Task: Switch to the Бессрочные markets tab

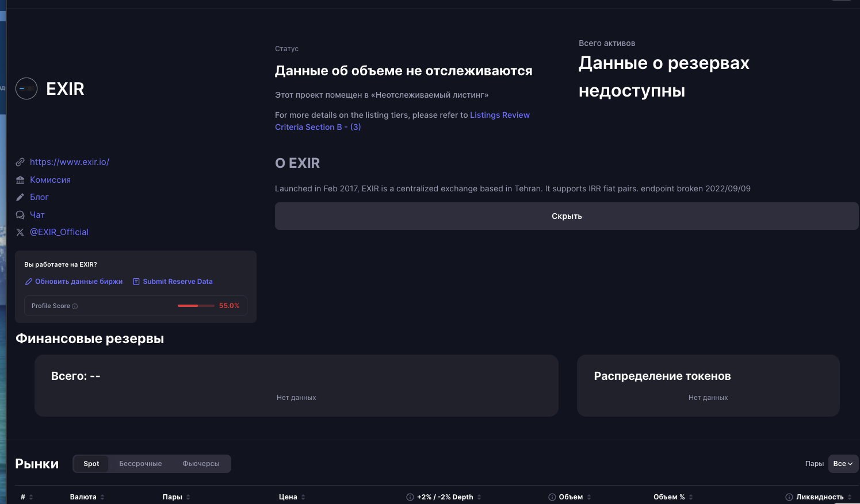Action: coord(140,464)
